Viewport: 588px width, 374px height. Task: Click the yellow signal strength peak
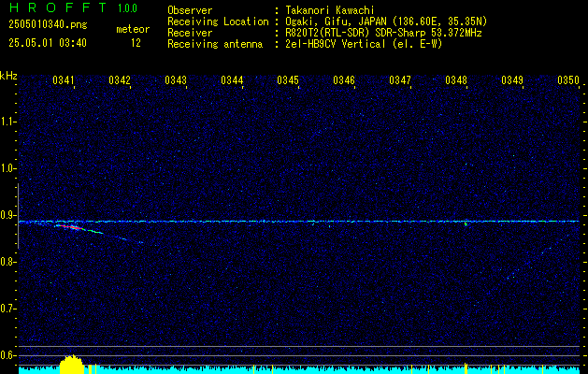pos(71,365)
